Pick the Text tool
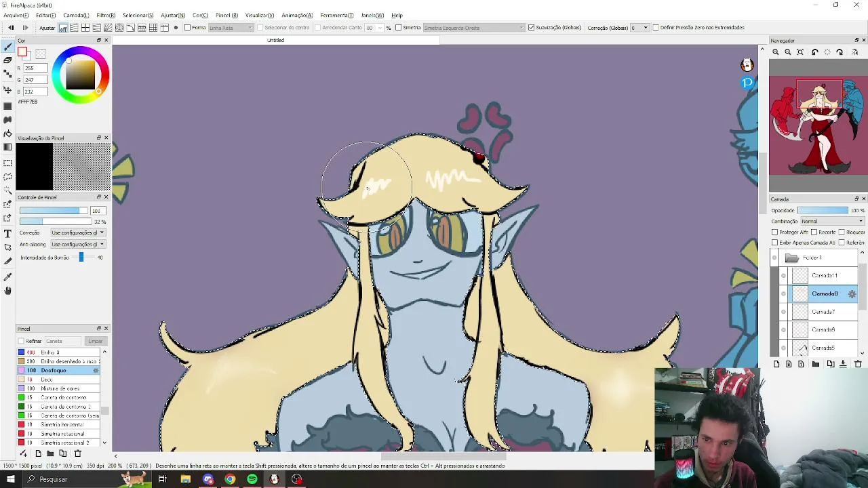 pyautogui.click(x=7, y=234)
